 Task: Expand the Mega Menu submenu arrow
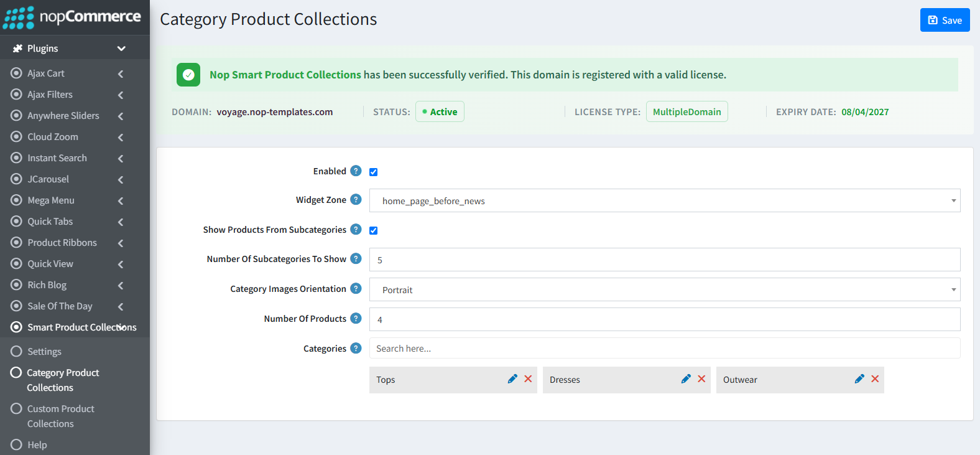pyautogui.click(x=121, y=200)
